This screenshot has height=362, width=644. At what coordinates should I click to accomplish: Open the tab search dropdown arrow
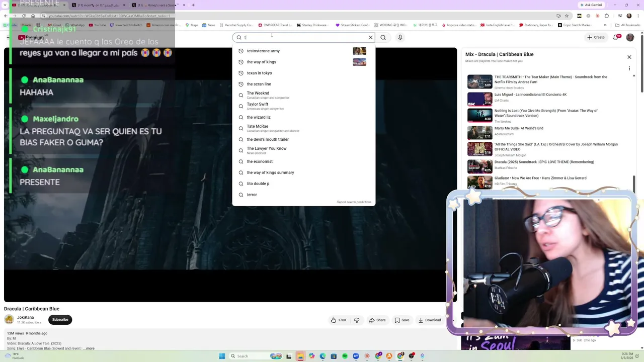point(6,5)
